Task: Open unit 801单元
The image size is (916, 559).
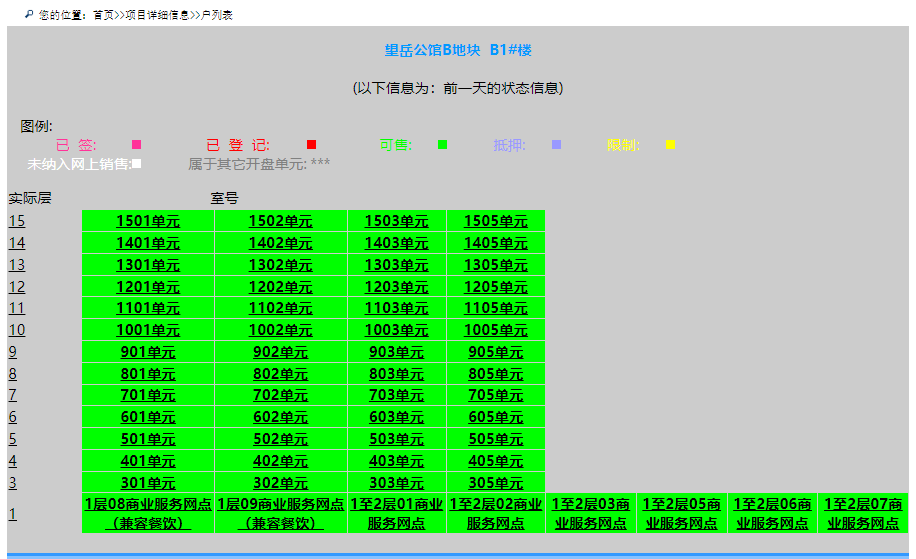Action: tap(148, 374)
